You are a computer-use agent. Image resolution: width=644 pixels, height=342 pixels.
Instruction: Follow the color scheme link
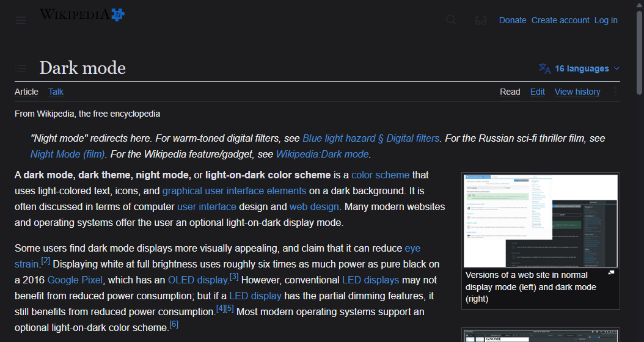380,175
